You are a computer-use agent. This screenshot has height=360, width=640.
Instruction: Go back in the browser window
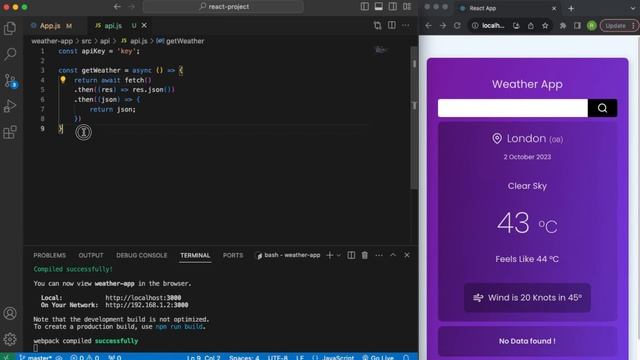pos(428,25)
